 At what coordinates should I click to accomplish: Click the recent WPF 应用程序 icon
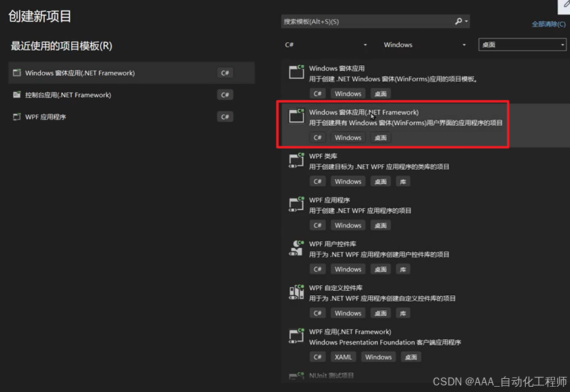click(x=16, y=117)
